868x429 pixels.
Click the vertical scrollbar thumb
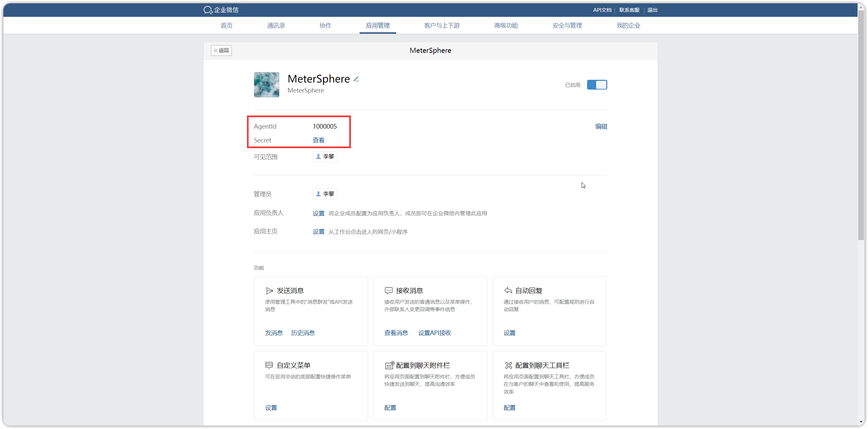[x=861, y=125]
